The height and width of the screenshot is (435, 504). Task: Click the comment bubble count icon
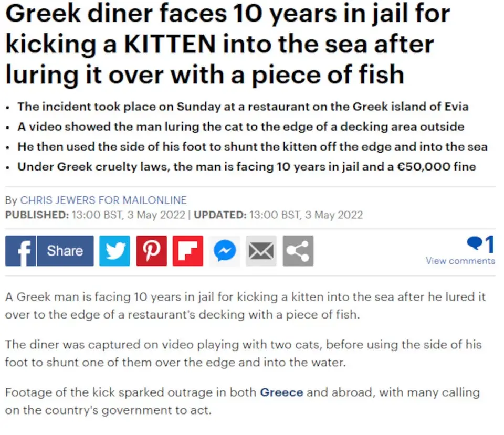tap(480, 244)
